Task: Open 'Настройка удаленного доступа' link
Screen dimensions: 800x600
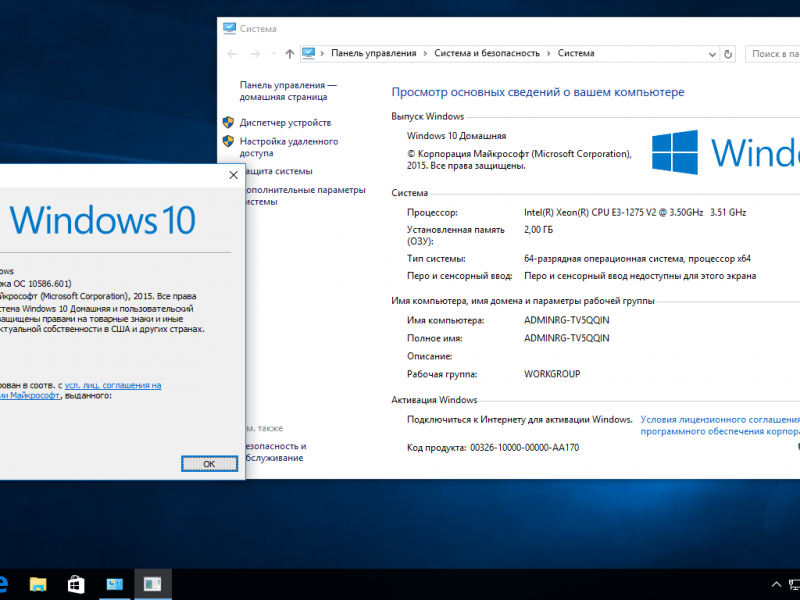Action: click(289, 147)
